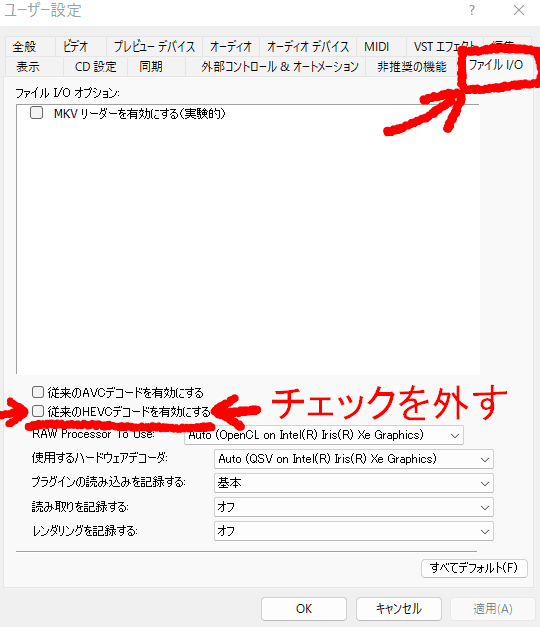
Task: Open the オーディオ デバイス tab
Action: point(308,46)
